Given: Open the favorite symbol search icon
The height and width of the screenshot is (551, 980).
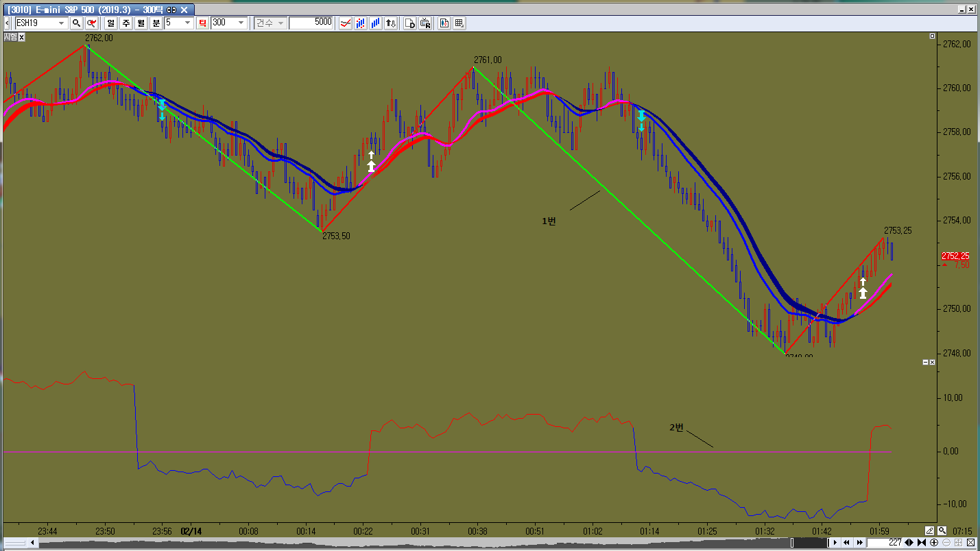Looking at the screenshot, I should pos(91,23).
